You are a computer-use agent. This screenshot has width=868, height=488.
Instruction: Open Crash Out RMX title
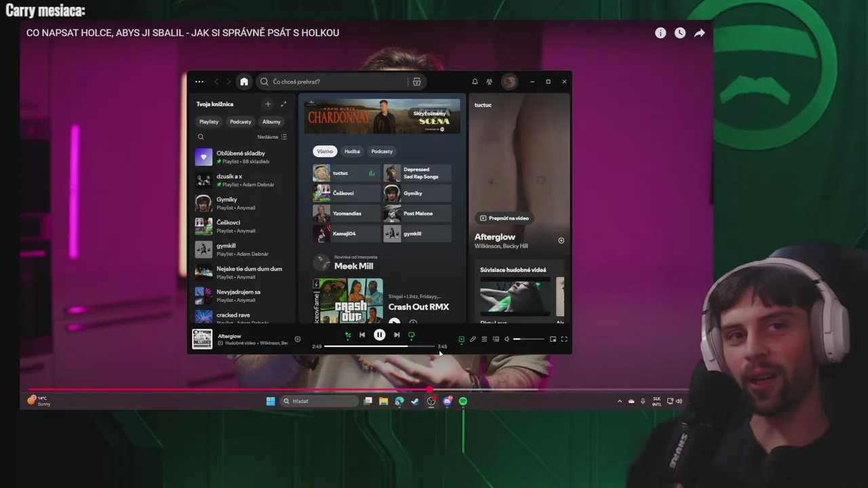tap(418, 307)
